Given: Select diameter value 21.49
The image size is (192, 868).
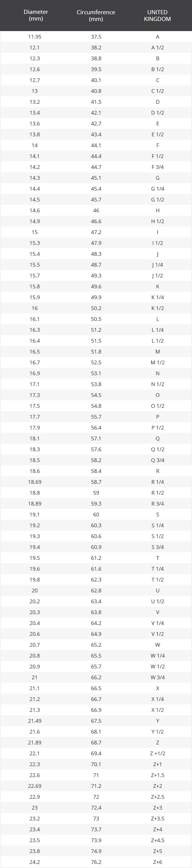Looking at the screenshot, I should click(x=34, y=721).
